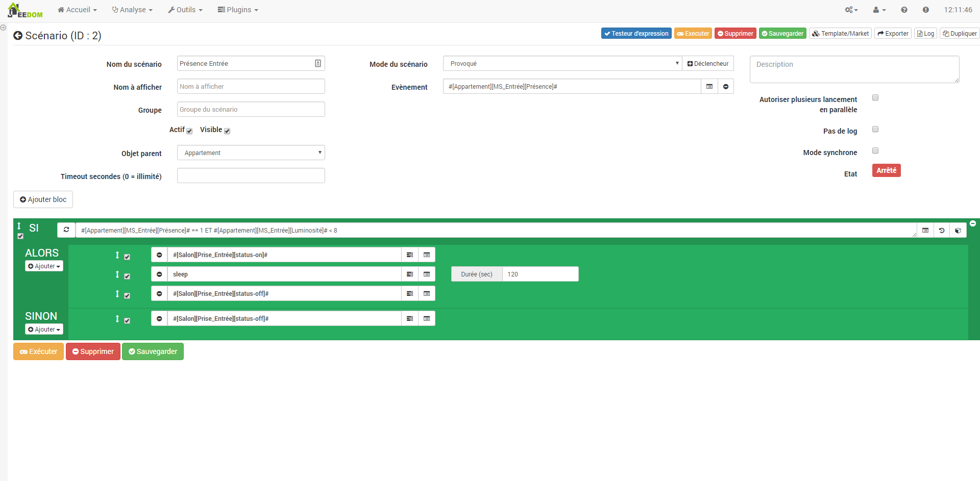Click Ajouter bloc button

pos(43,199)
